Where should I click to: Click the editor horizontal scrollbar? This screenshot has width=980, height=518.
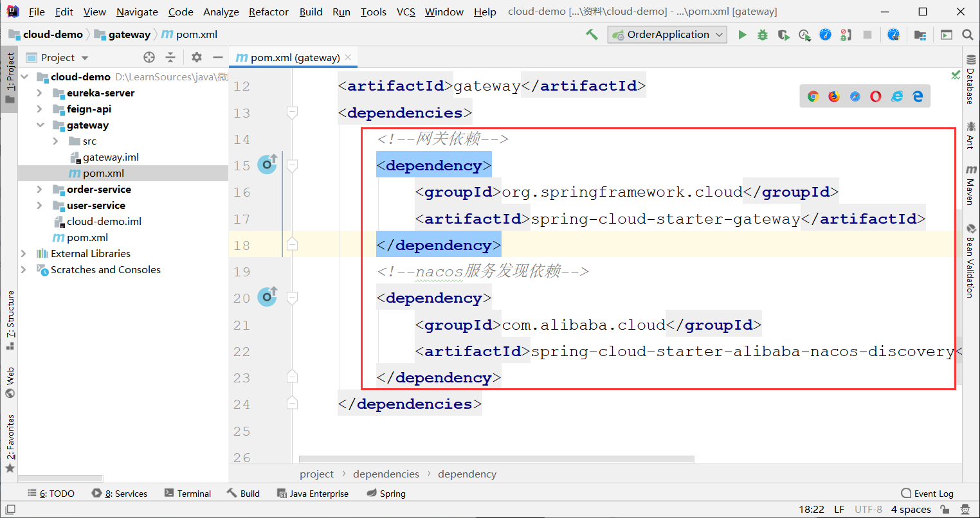(496, 460)
